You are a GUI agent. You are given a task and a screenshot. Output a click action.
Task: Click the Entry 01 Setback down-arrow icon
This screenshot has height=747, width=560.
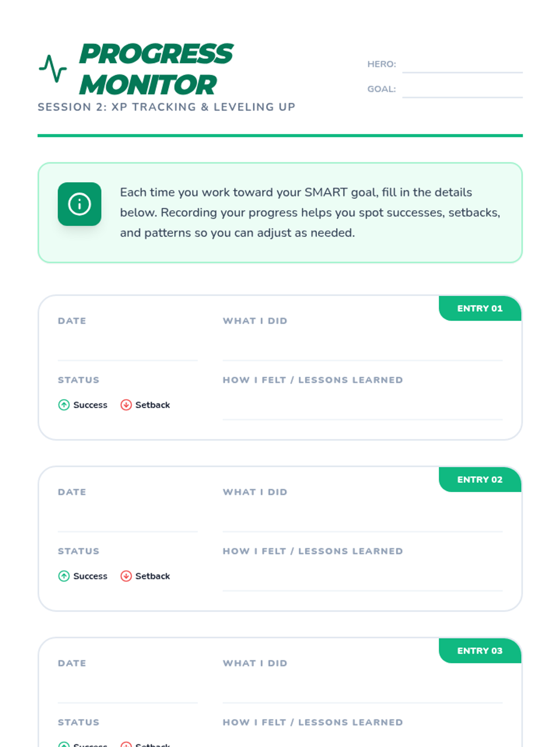click(x=126, y=405)
